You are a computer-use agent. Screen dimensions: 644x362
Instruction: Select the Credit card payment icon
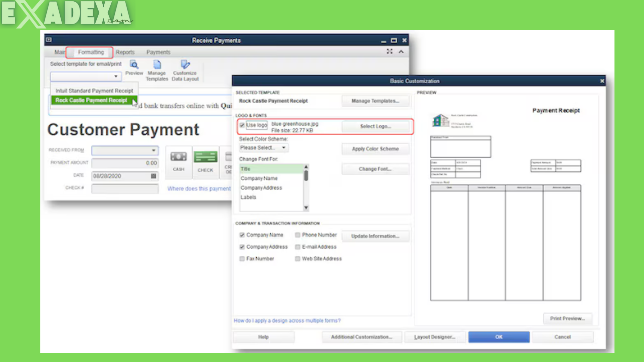[229, 156]
